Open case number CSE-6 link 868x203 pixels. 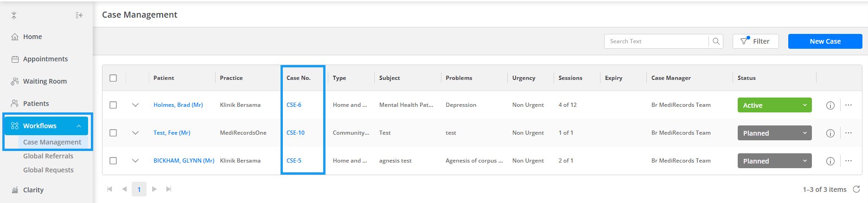click(294, 105)
